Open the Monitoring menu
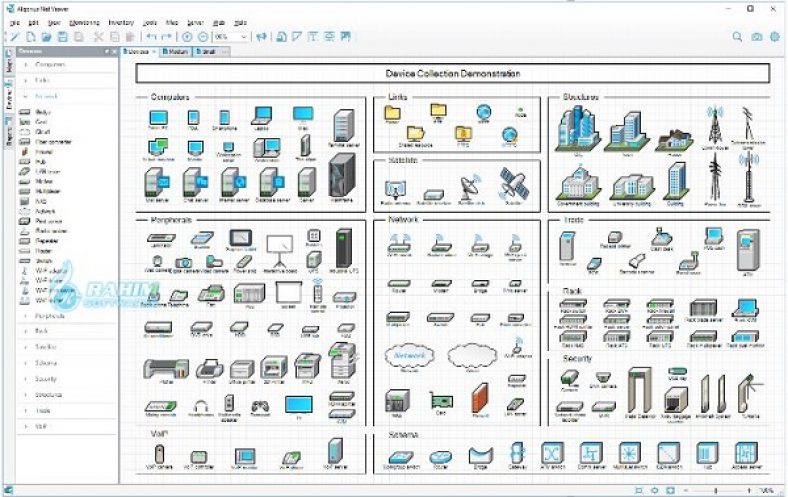Screen dimensions: 788x497 pyautogui.click(x=84, y=23)
